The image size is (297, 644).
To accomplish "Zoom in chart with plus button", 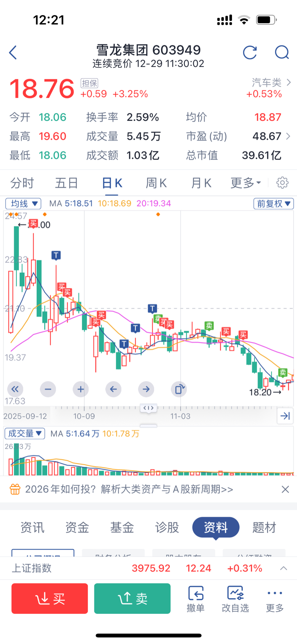I will (x=80, y=389).
